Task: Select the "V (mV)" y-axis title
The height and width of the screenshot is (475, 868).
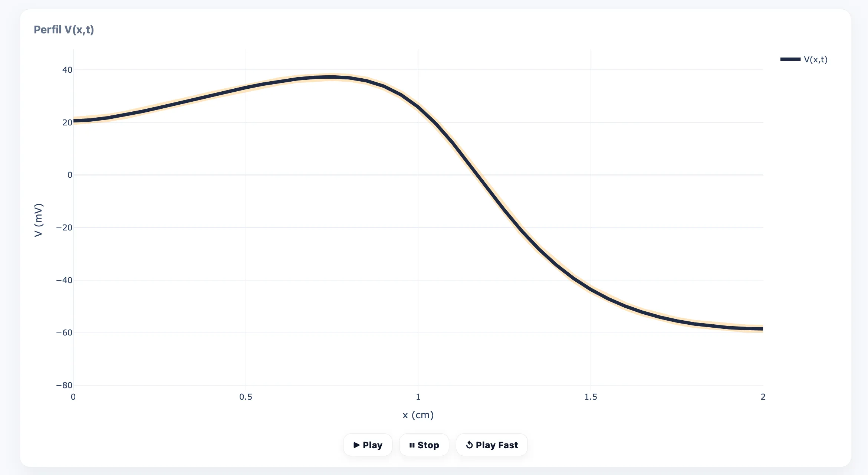Action: click(38, 220)
